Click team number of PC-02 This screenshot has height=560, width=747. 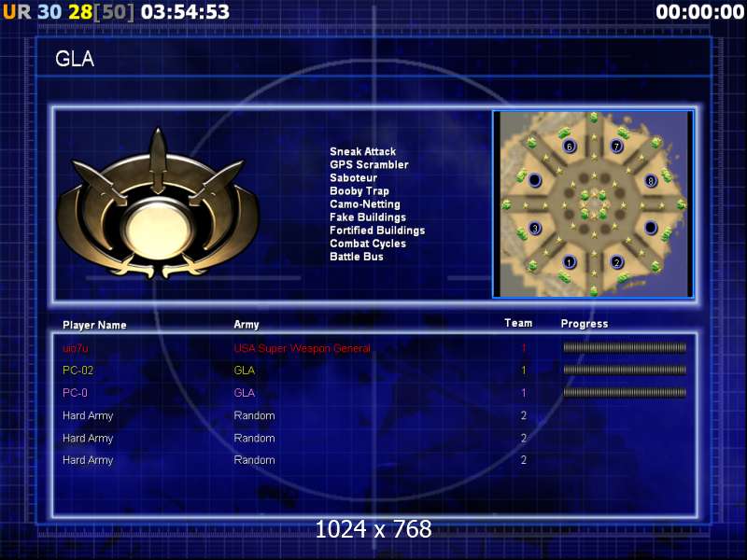[524, 370]
